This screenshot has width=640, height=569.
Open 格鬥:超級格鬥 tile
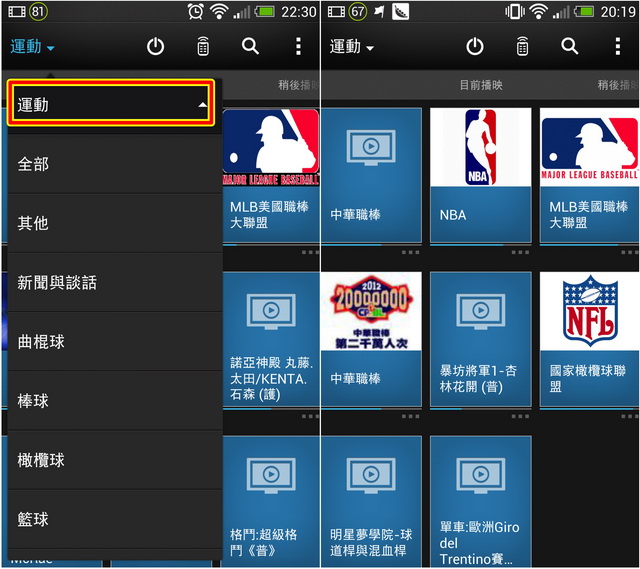[271, 501]
